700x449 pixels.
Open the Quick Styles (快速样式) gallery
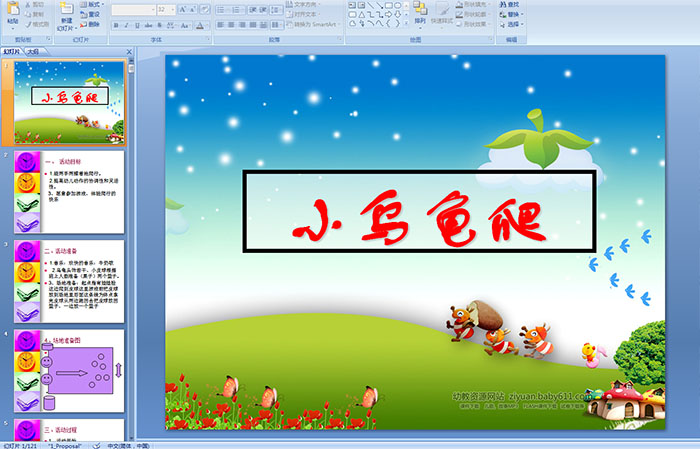(442, 16)
